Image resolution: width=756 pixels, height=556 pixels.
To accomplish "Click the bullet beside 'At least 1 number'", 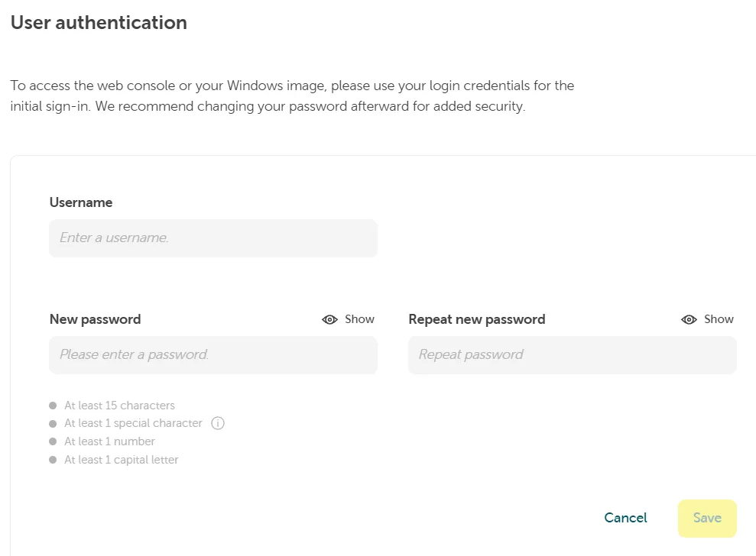I will (52, 441).
